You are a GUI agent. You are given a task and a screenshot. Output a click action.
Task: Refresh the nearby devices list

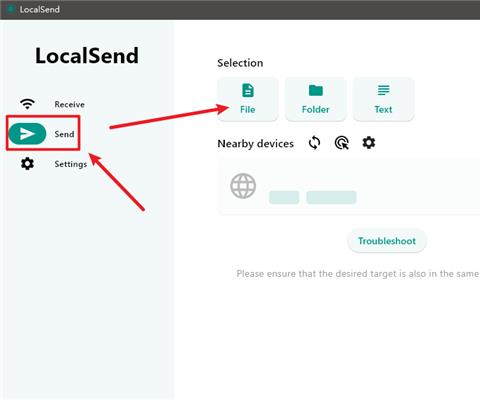coord(314,143)
